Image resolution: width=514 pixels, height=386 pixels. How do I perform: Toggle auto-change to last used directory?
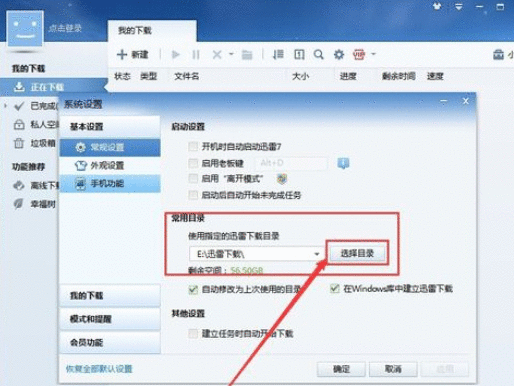click(193, 289)
